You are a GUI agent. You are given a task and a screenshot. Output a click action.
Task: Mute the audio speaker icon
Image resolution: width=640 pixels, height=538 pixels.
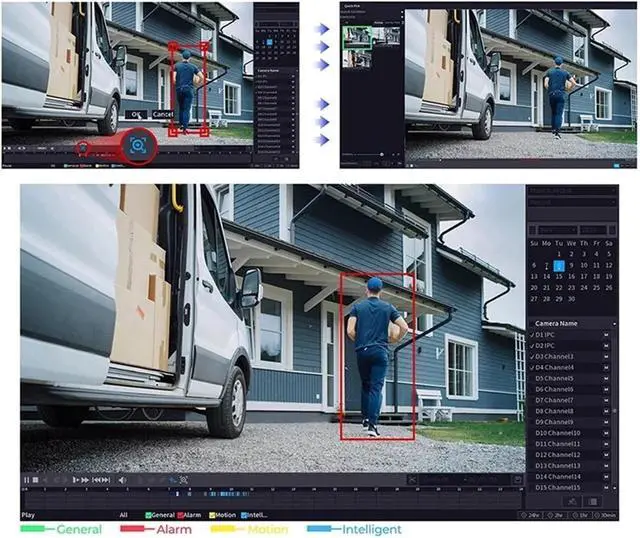tap(122, 480)
